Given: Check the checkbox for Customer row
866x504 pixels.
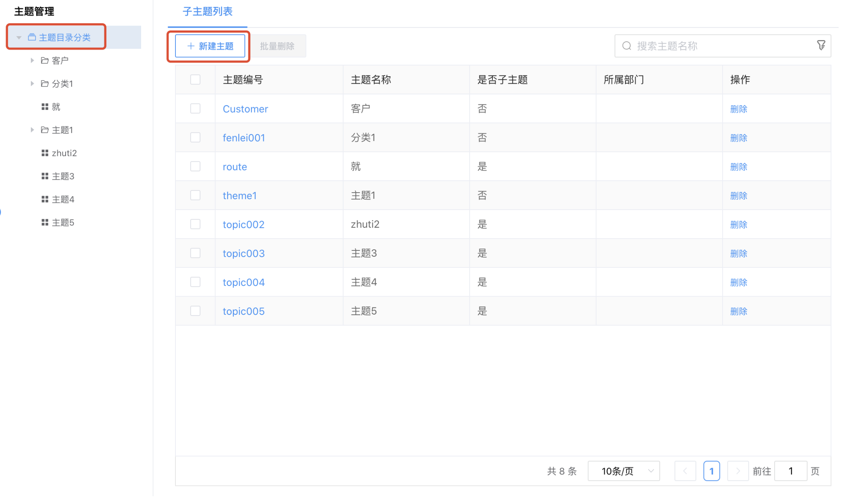Looking at the screenshot, I should [x=195, y=109].
